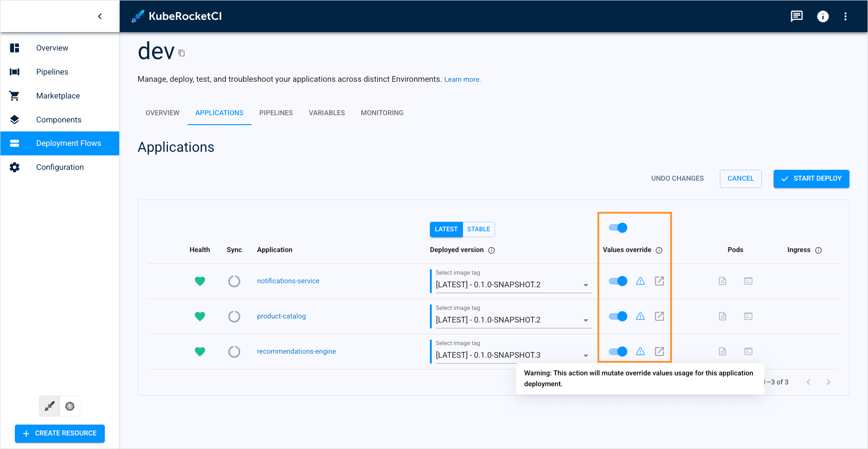Toggle values override for recommendations-engine
The image size is (868, 449).
617,351
